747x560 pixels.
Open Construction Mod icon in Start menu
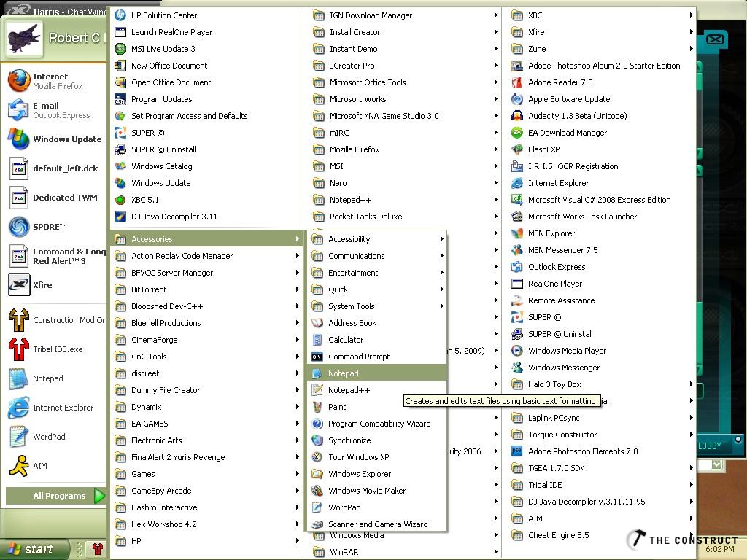point(19,320)
